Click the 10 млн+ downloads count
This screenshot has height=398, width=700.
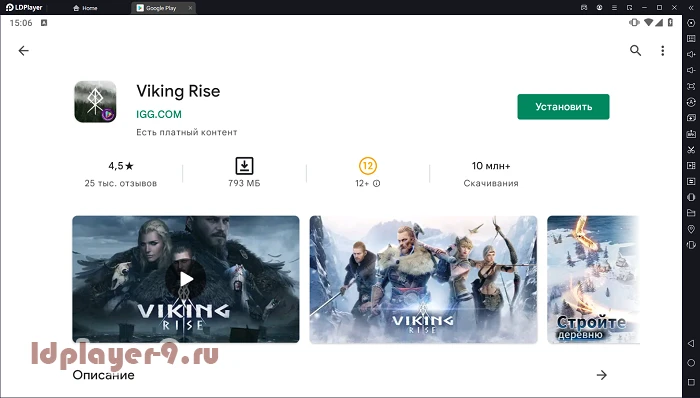(491, 166)
